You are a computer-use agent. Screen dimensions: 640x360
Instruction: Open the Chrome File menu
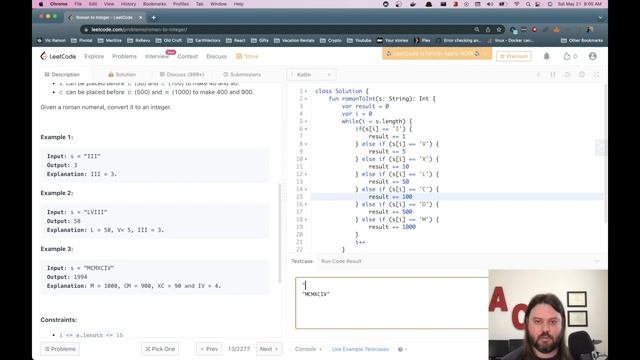[x=78, y=4]
